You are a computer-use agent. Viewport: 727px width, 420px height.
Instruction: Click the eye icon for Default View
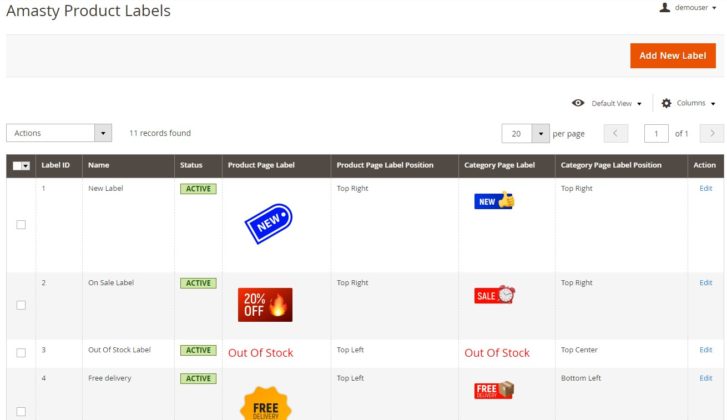(x=578, y=103)
